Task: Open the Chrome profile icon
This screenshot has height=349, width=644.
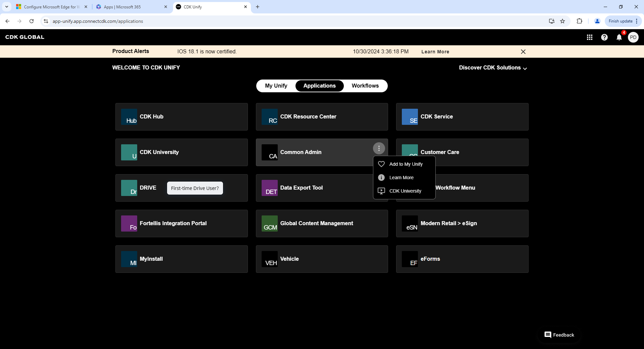Action: (597, 21)
